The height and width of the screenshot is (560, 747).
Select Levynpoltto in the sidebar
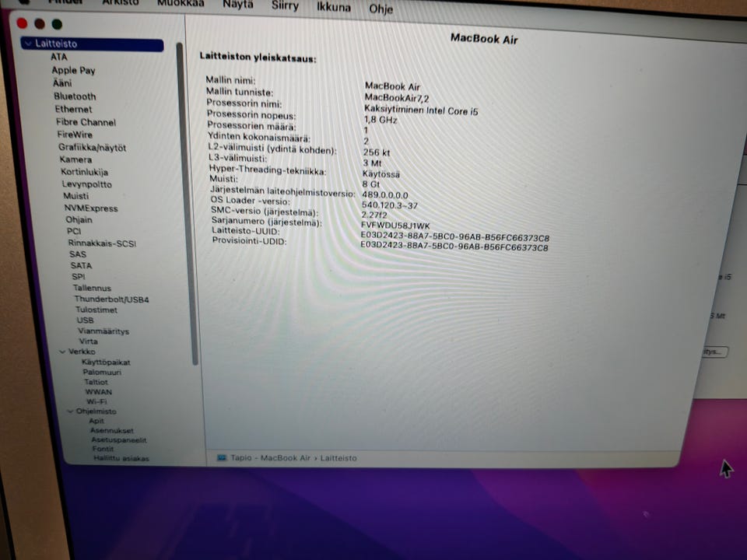(x=86, y=184)
